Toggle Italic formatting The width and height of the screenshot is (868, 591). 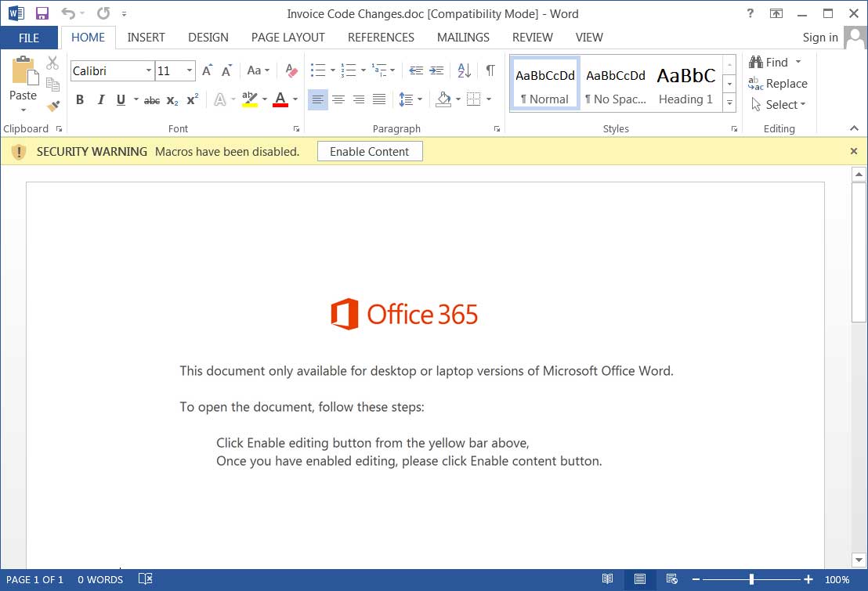[100, 99]
